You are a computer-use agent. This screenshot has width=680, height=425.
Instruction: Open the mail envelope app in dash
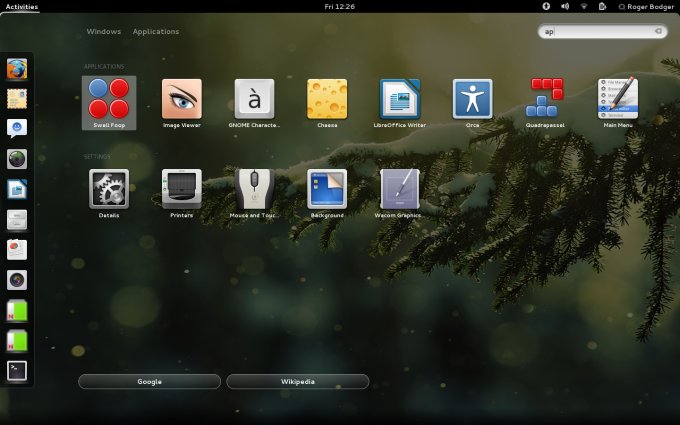(17, 99)
